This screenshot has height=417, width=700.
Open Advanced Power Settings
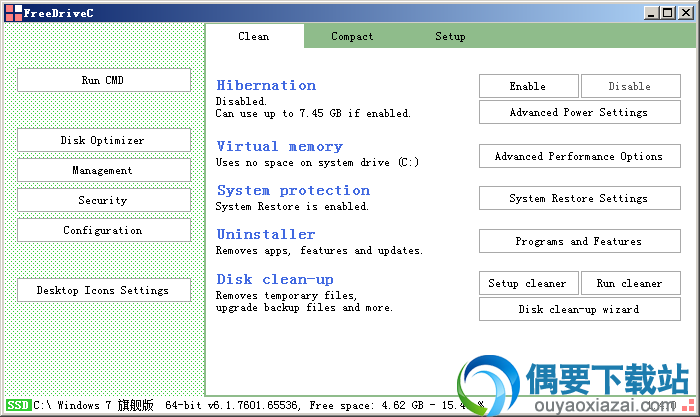click(x=579, y=112)
